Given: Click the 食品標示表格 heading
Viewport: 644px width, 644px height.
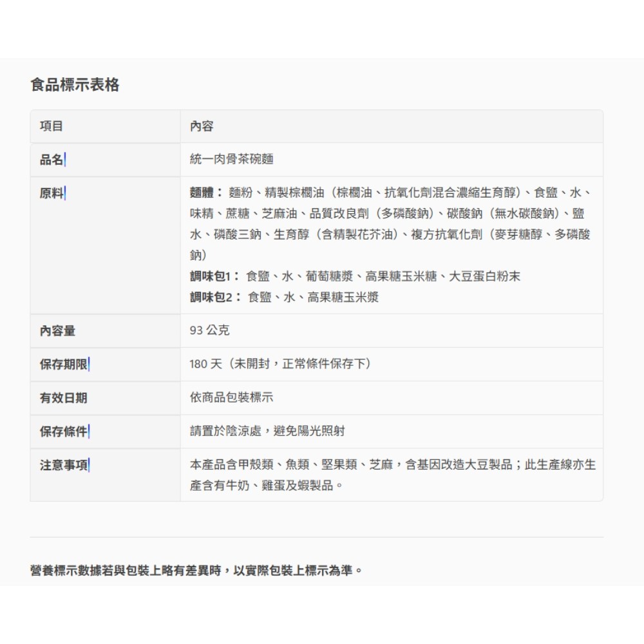Looking at the screenshot, I should click(75, 85).
